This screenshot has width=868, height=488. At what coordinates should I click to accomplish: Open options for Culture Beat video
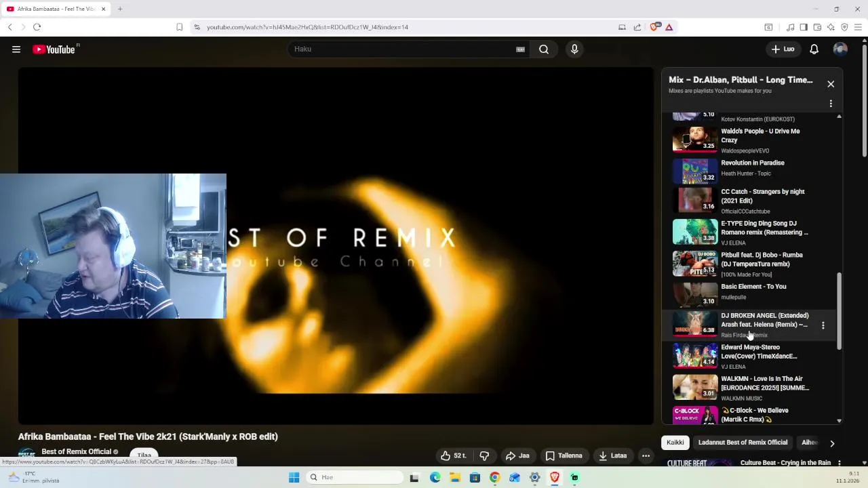[840, 464]
